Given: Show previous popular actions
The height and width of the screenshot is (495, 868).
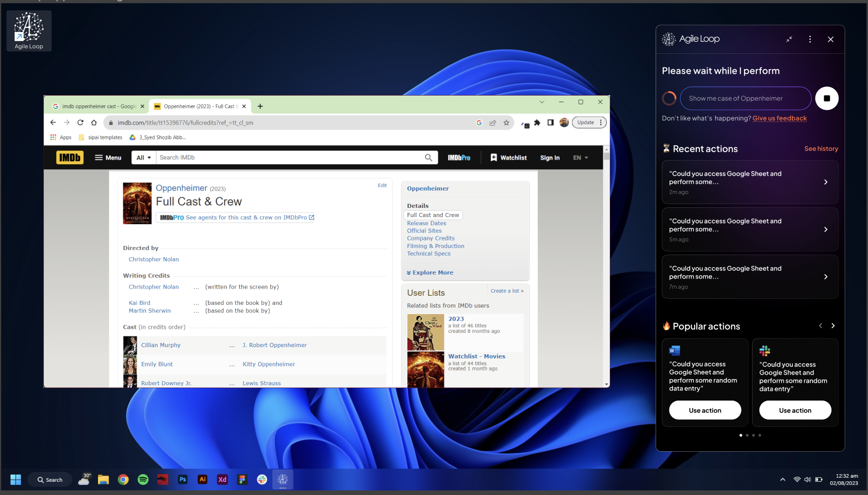Looking at the screenshot, I should 820,326.
